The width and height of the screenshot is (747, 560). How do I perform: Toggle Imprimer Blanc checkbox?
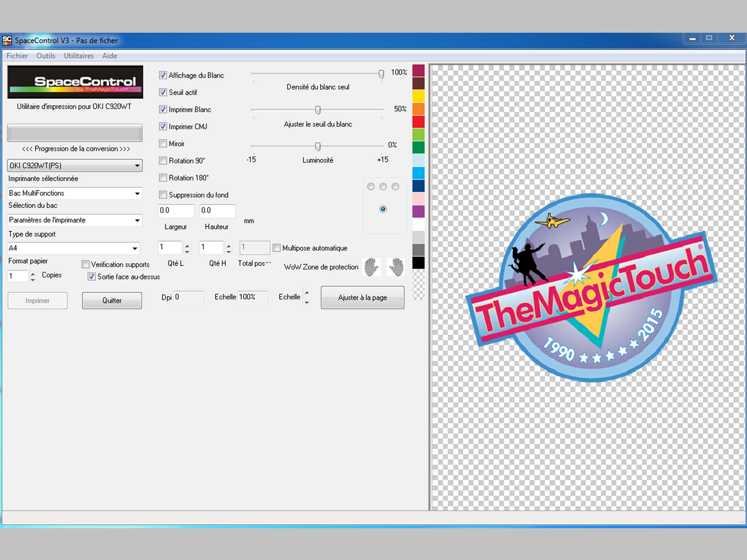coord(163,109)
